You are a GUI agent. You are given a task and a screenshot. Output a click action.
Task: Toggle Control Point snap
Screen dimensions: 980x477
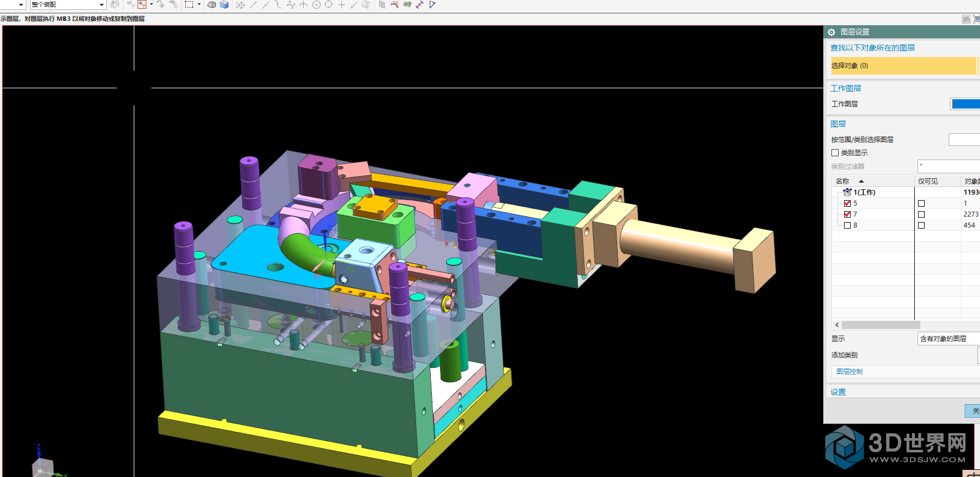point(278,4)
